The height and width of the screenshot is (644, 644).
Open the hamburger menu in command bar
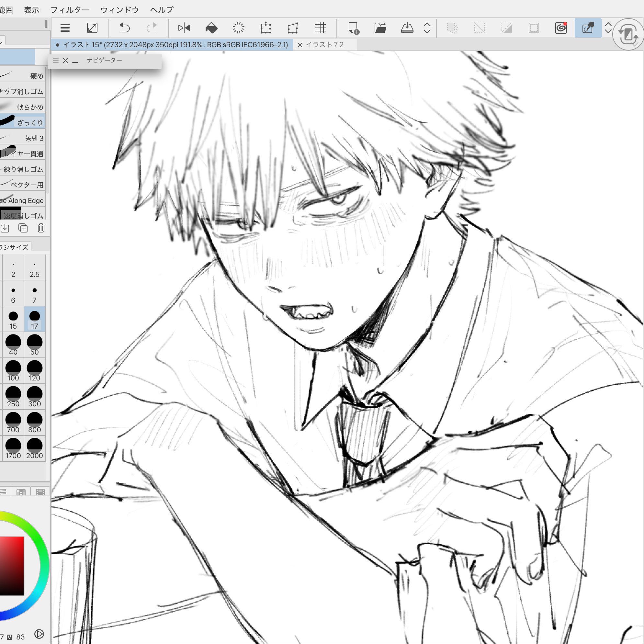tap(65, 28)
